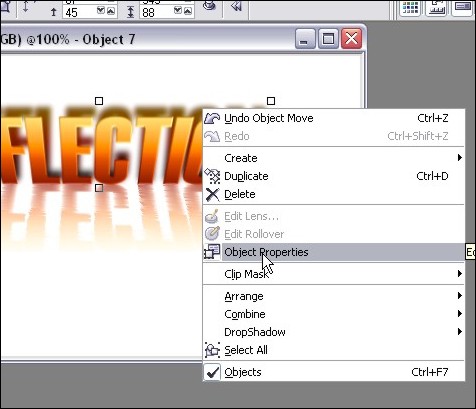Click the Select All icon
The height and width of the screenshot is (409, 476).
coord(212,350)
